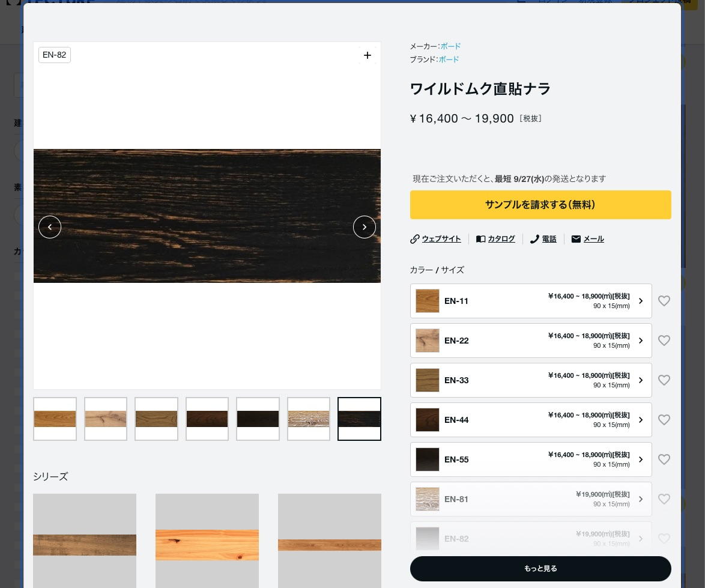This screenshot has height=588, width=705.
Task: Click the EN-11 color swatch
Action: point(427,301)
